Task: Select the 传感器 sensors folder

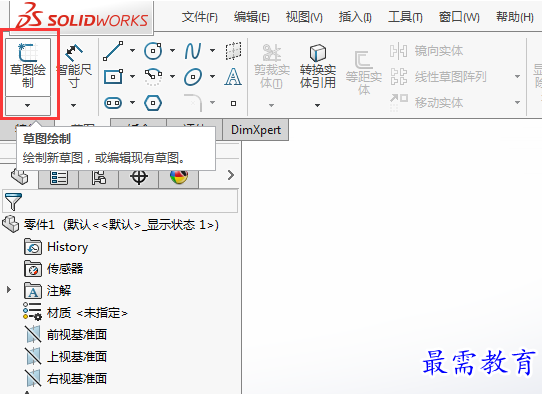Action: [54, 269]
